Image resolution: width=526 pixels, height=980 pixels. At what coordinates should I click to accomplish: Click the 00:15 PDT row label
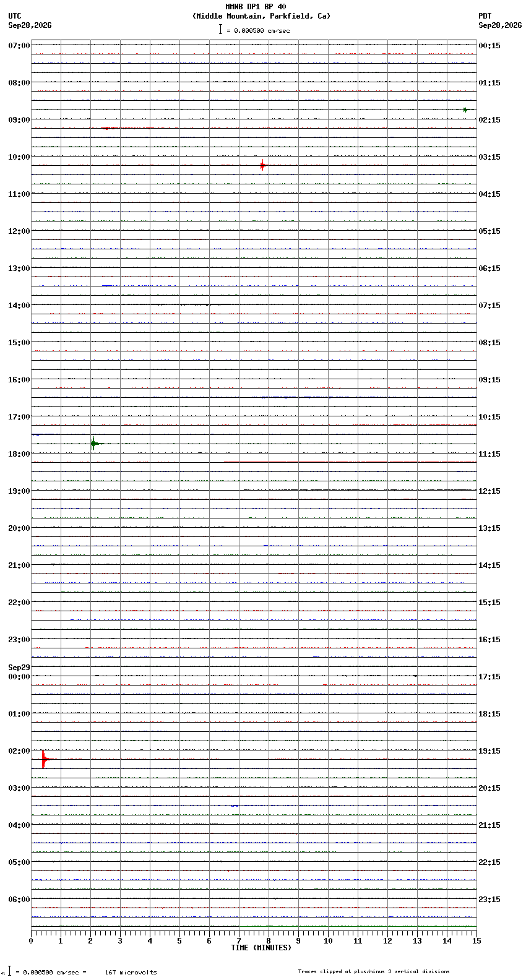pyautogui.click(x=489, y=46)
